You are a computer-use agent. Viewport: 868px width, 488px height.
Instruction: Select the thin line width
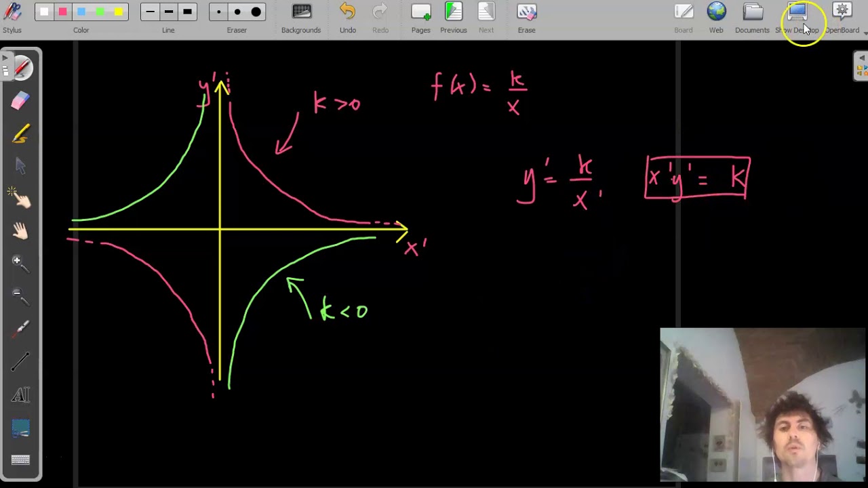coord(151,12)
